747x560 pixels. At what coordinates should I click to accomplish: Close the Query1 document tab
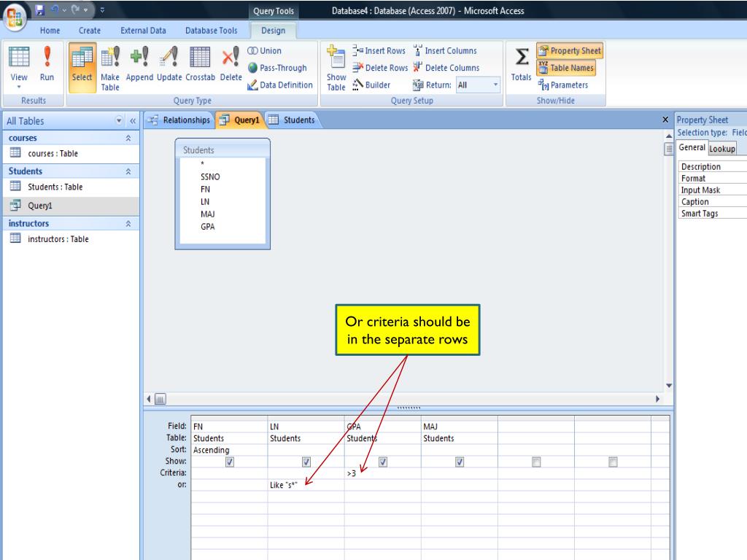(x=665, y=120)
